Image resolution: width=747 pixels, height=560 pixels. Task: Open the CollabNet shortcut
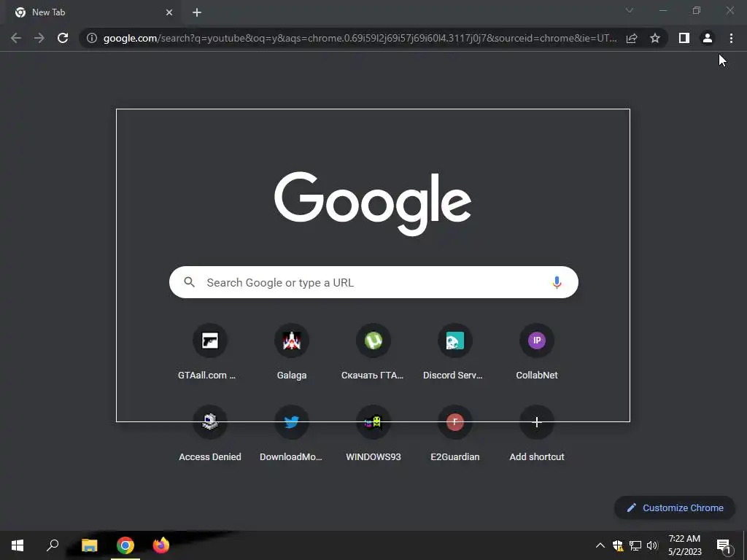pyautogui.click(x=536, y=352)
